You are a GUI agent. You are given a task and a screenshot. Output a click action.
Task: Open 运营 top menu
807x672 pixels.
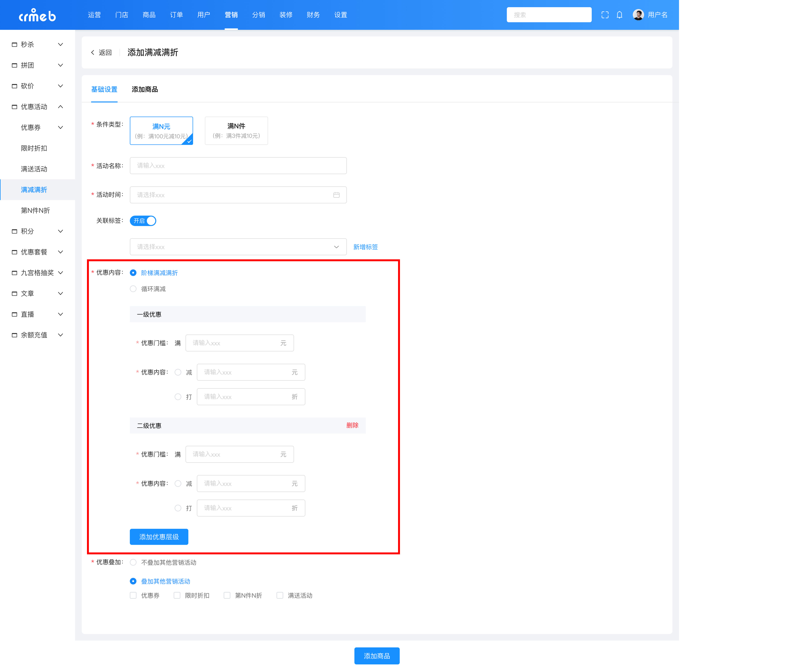coord(94,15)
